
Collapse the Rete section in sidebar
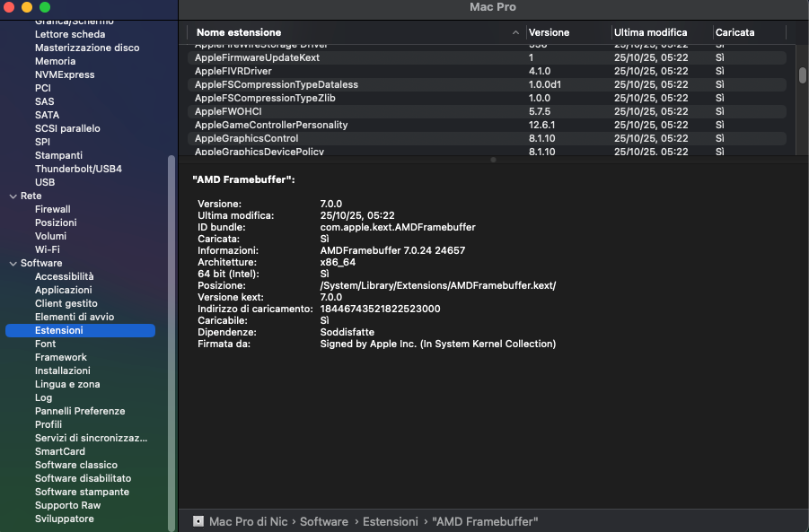click(x=13, y=196)
